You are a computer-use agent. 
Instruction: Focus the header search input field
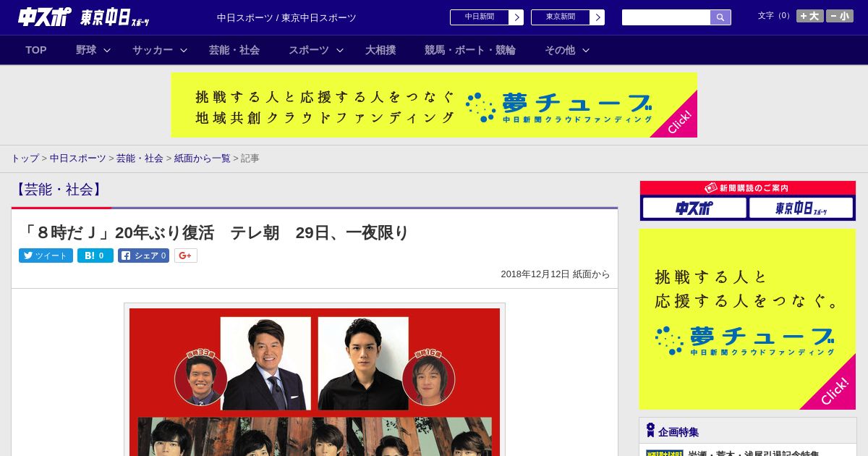pos(666,17)
